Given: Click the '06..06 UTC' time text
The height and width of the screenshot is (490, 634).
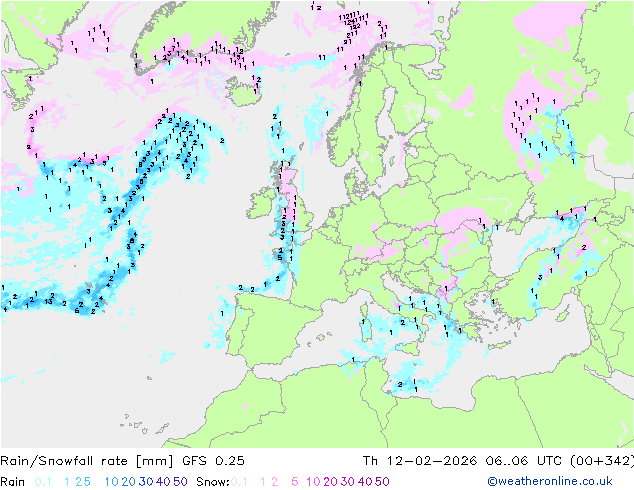Looking at the screenshot, I should (524, 461).
